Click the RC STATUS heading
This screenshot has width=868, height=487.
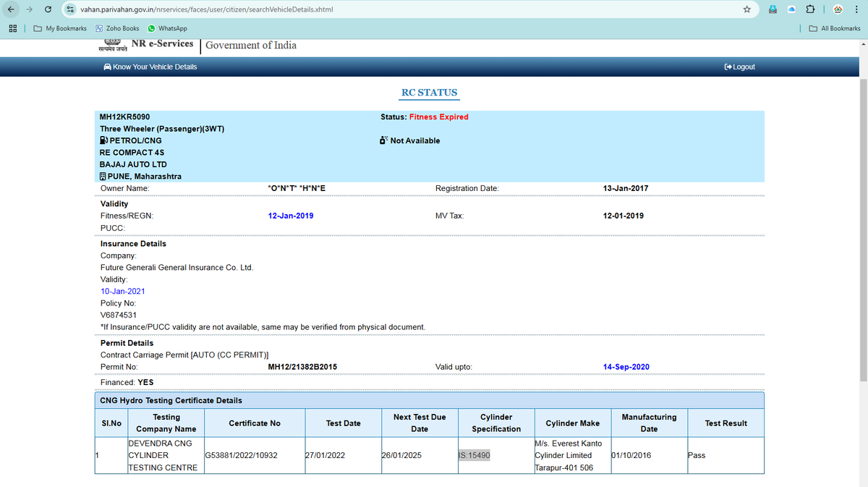pos(430,93)
